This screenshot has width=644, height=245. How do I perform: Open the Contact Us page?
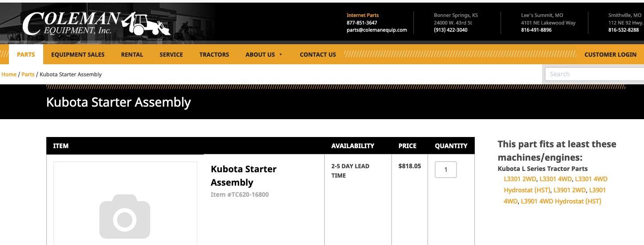tap(318, 54)
